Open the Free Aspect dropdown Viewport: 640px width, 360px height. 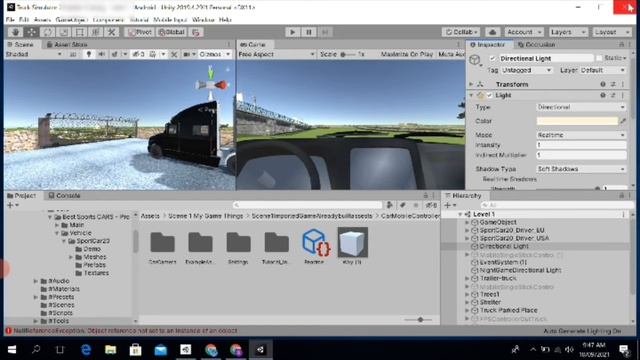click(x=276, y=54)
